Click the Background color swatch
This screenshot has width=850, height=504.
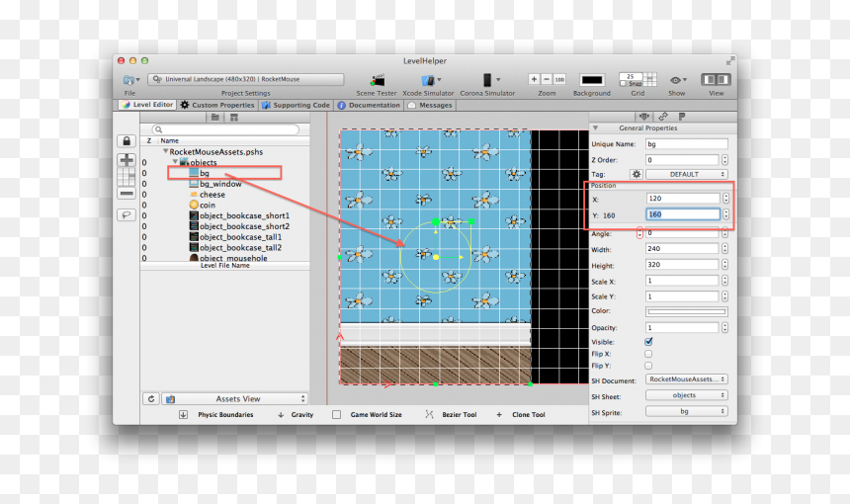[591, 80]
